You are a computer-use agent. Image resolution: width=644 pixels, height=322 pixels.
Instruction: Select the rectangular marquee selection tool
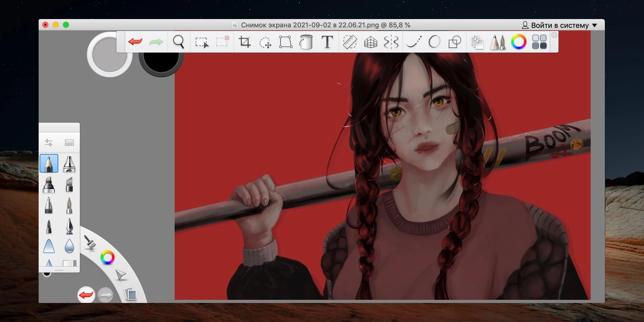point(201,42)
